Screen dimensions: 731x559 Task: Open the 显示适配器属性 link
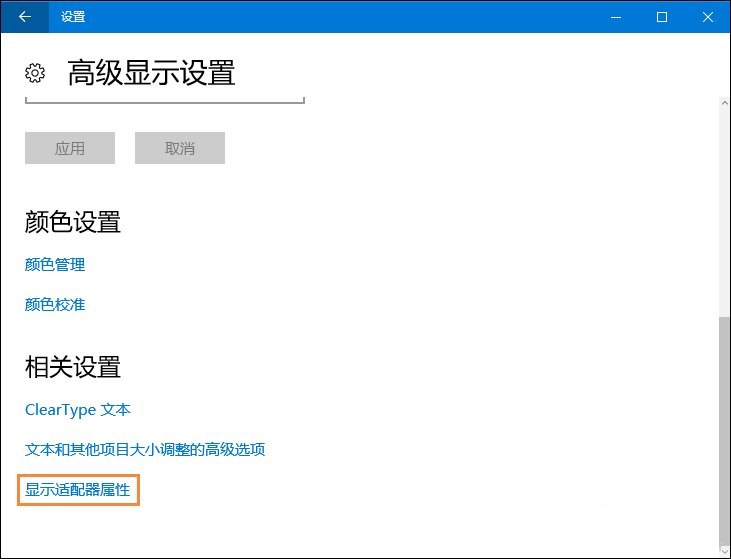[x=78, y=490]
